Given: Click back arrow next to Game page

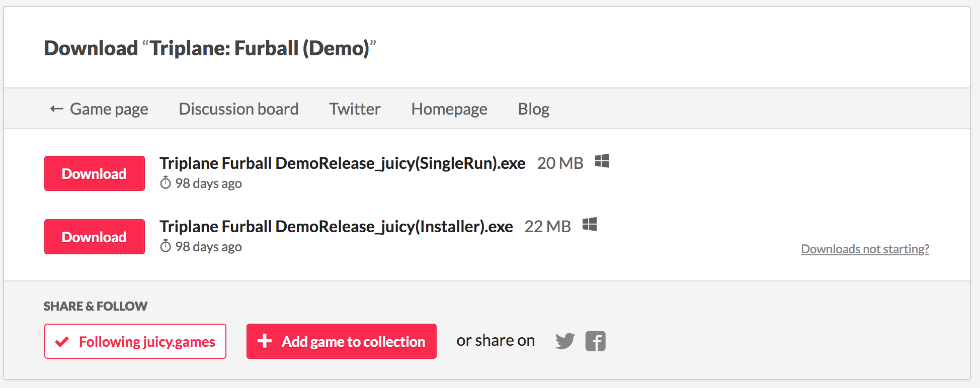Looking at the screenshot, I should click(x=57, y=109).
